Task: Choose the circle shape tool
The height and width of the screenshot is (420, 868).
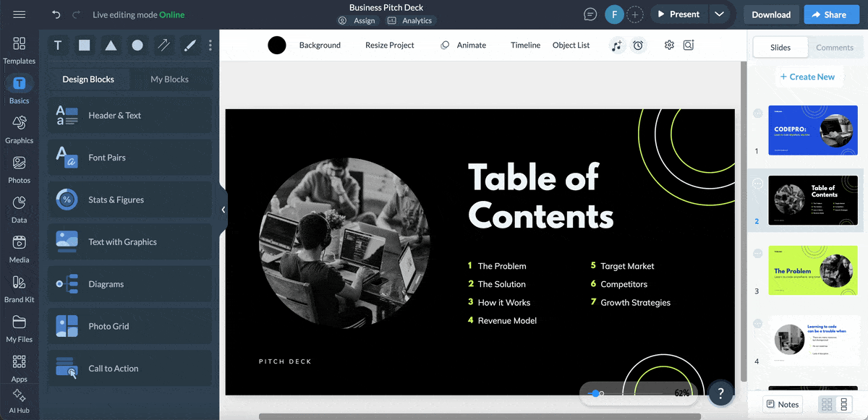Action: pyautogui.click(x=137, y=46)
